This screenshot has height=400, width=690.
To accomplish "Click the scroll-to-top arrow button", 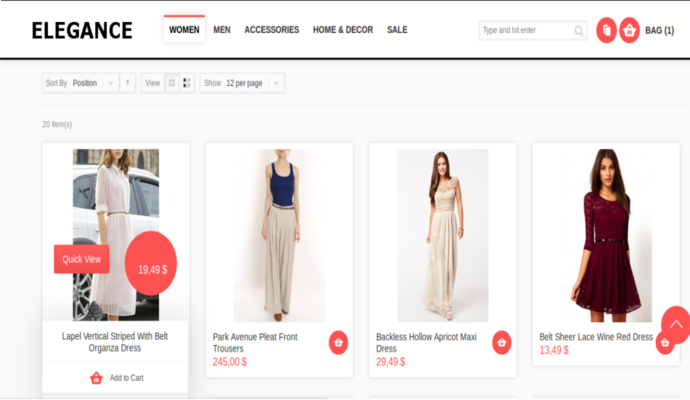I will coord(676,325).
